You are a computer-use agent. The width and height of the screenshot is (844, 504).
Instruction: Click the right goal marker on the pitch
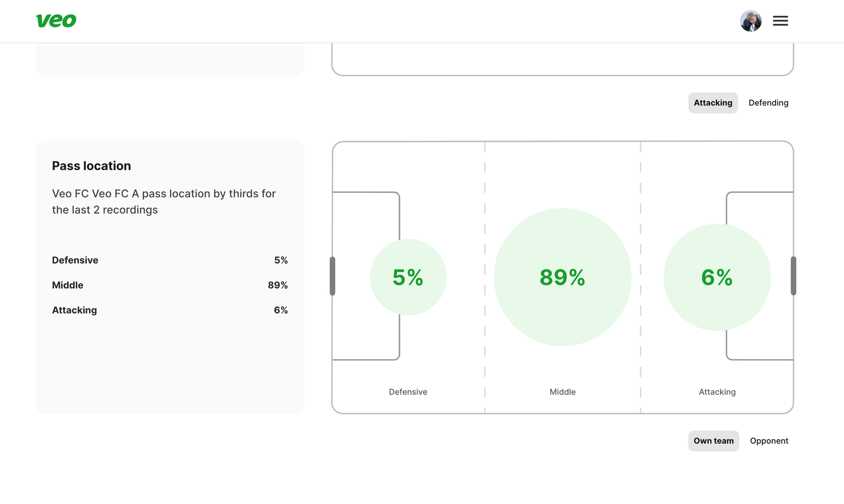coord(793,276)
